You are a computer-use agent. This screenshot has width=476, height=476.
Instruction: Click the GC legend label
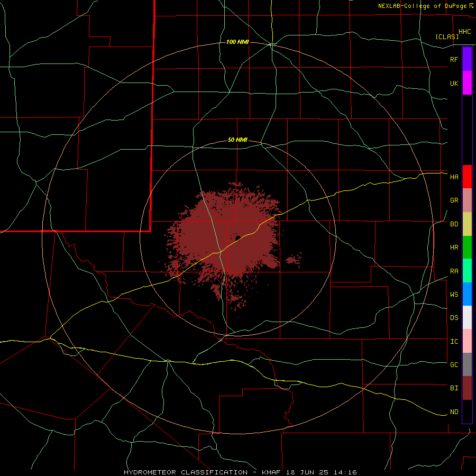coord(454,365)
